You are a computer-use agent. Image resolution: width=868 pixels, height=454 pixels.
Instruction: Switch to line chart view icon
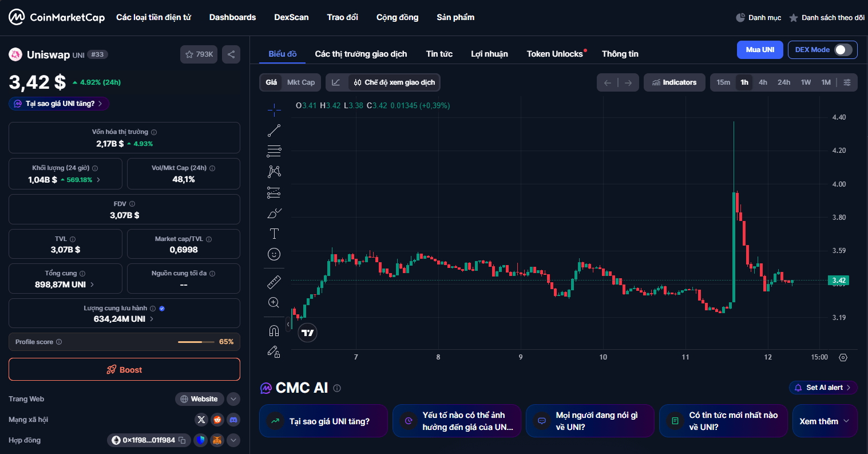(x=336, y=82)
